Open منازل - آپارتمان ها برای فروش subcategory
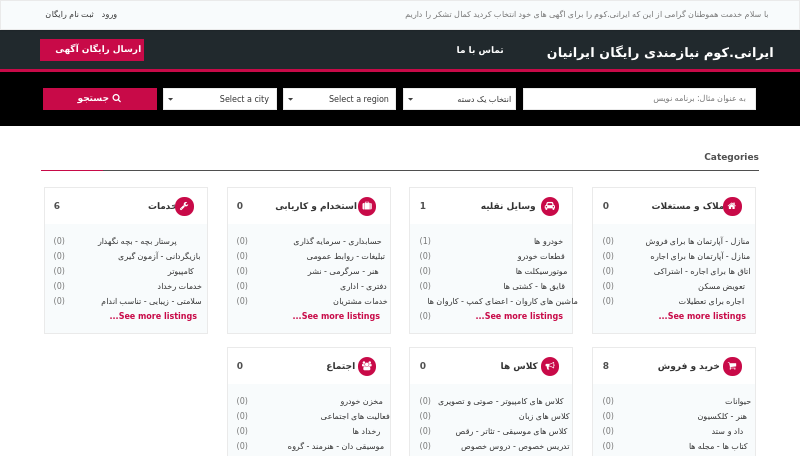Image resolution: width=800 pixels, height=456 pixels. pyautogui.click(x=697, y=241)
